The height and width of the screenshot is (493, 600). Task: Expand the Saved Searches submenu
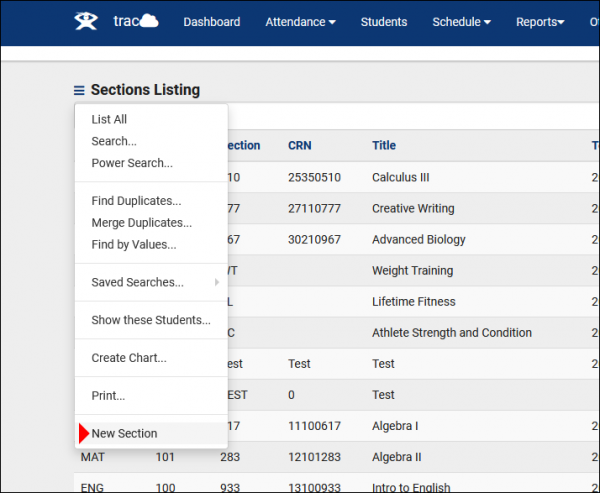pyautogui.click(x=138, y=282)
